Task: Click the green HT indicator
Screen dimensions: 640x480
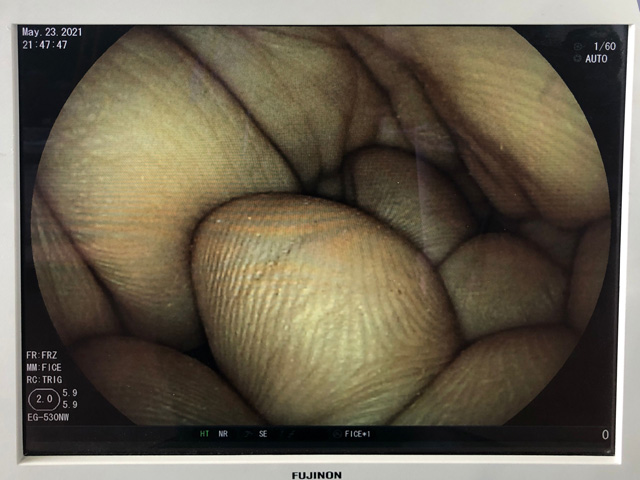Action: 204,434
